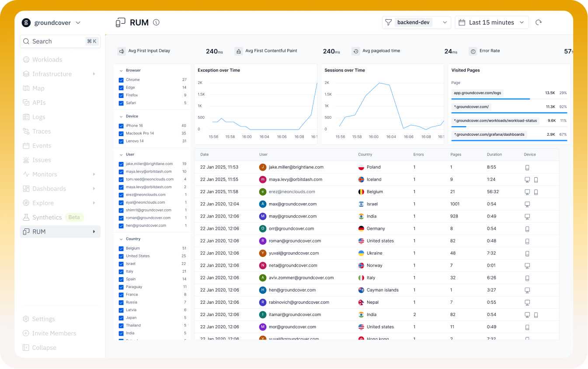Click the Synthetics flask icon
This screenshot has height=369, width=588.
(x=26, y=217)
